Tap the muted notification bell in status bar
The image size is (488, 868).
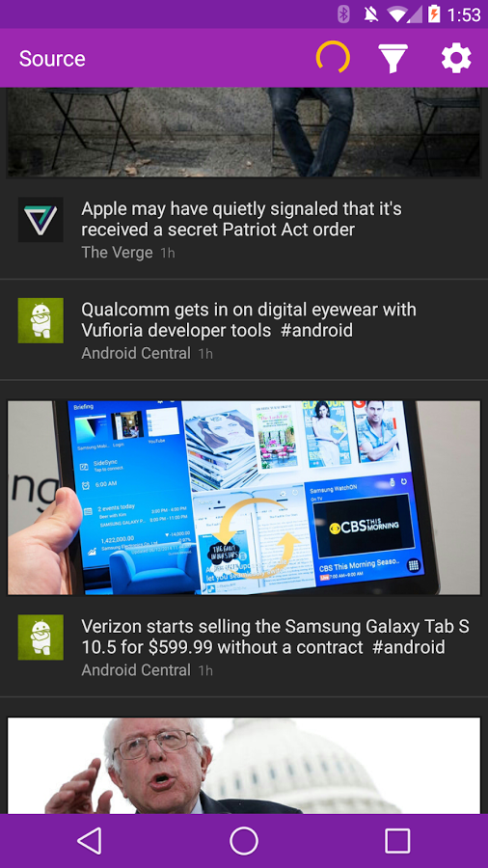tap(370, 14)
